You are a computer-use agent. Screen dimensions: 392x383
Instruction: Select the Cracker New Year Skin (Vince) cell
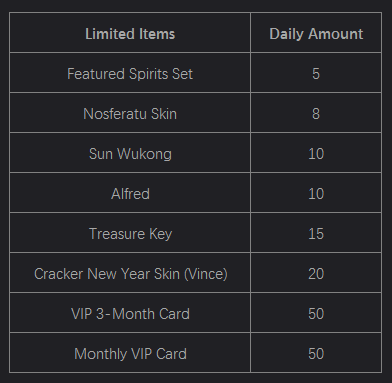click(x=130, y=273)
